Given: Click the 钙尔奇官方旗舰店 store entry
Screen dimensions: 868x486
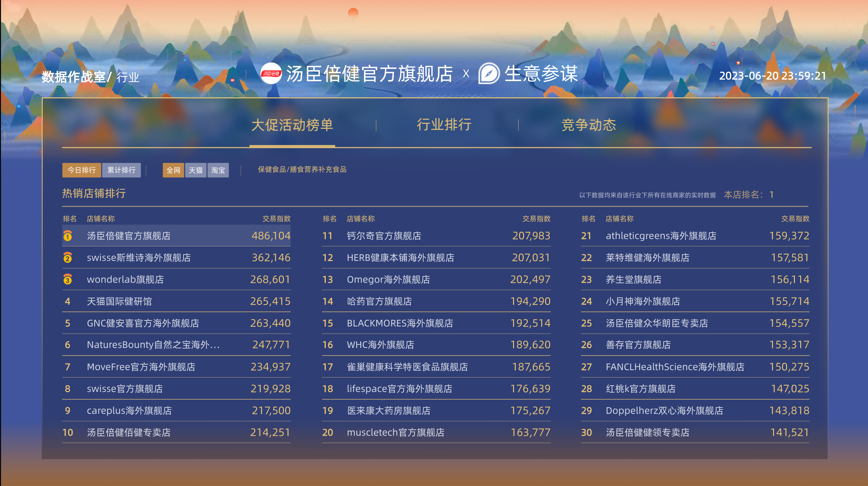Looking at the screenshot, I should click(x=384, y=236).
